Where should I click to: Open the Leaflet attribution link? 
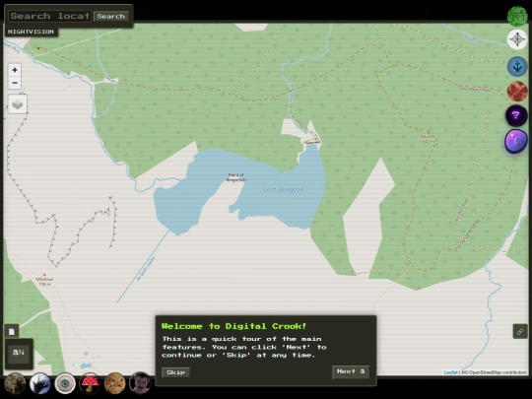[450, 372]
